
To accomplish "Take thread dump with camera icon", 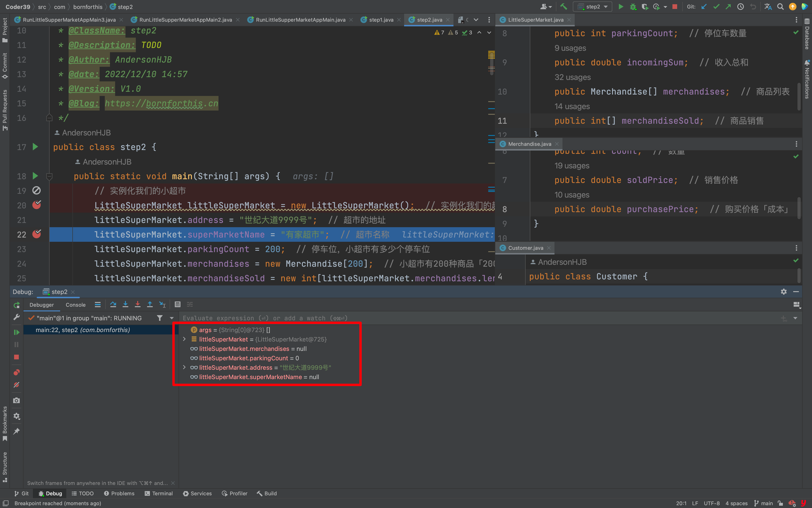I will [16, 401].
